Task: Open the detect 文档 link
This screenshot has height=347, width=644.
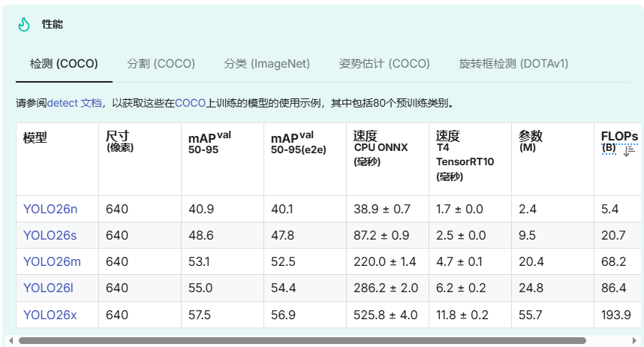Action: [74, 103]
